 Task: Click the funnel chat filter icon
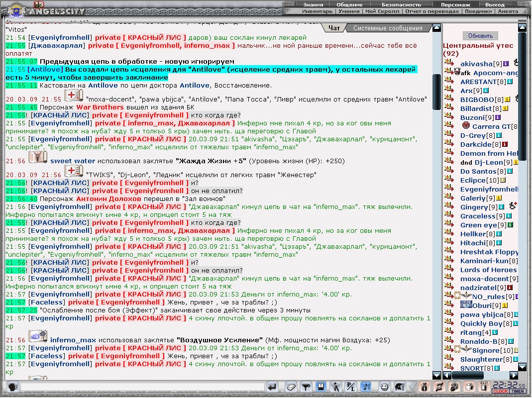click(x=306, y=387)
